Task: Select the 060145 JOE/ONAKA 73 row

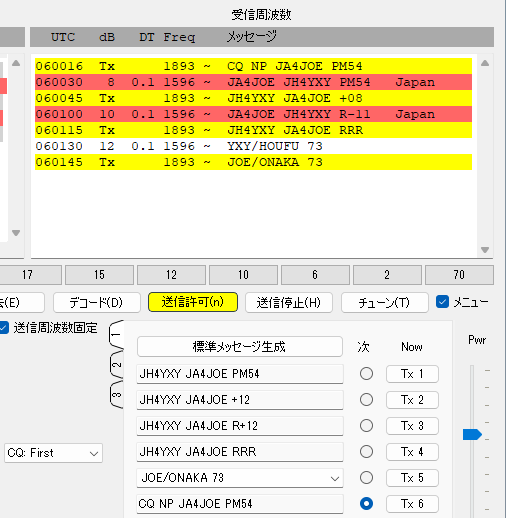Action: [x=253, y=162]
